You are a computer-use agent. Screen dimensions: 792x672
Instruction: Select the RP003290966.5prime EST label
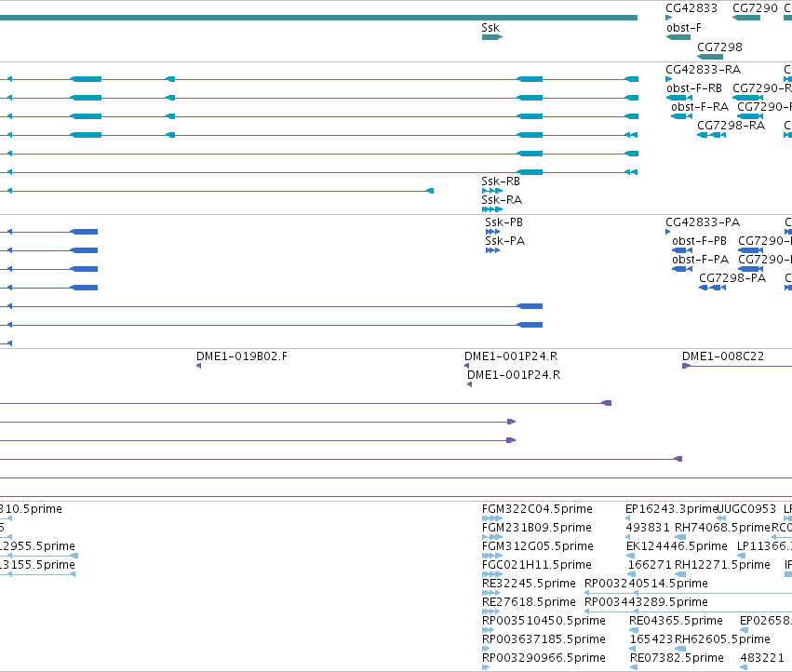(x=544, y=658)
